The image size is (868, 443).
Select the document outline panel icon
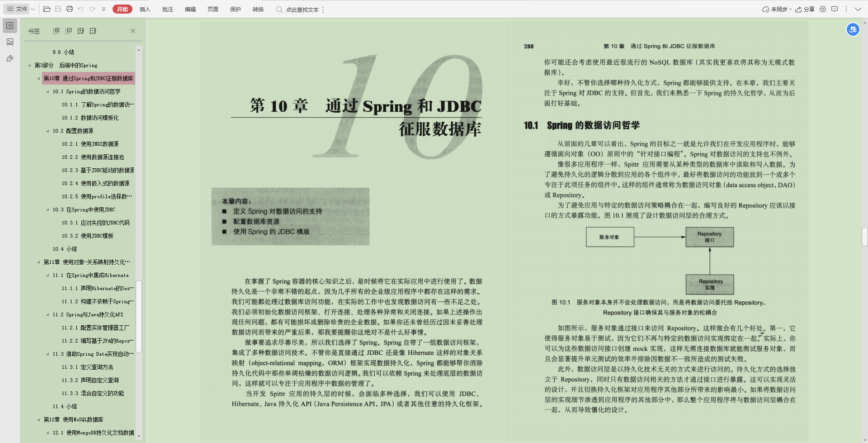pos(10,26)
